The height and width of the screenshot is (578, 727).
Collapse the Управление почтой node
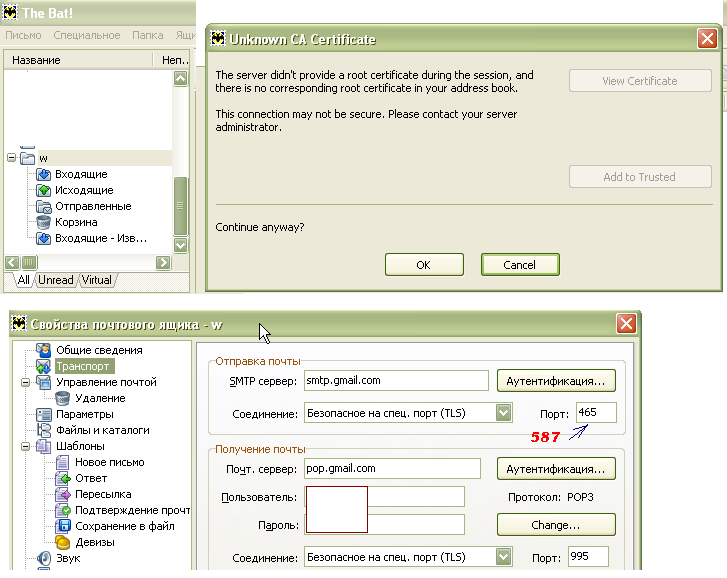pyautogui.click(x=25, y=382)
